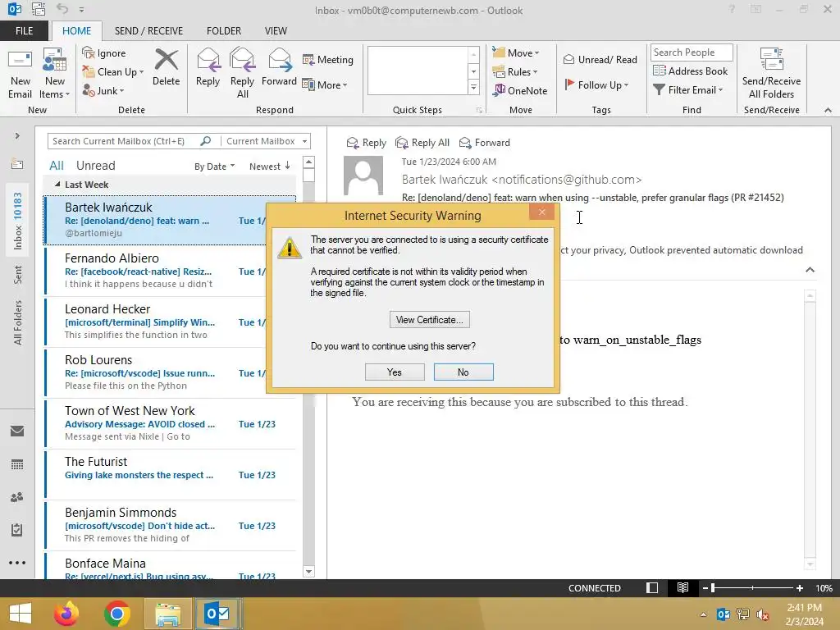Close the Internet Security Warning dialog
840x630 pixels.
click(x=541, y=212)
